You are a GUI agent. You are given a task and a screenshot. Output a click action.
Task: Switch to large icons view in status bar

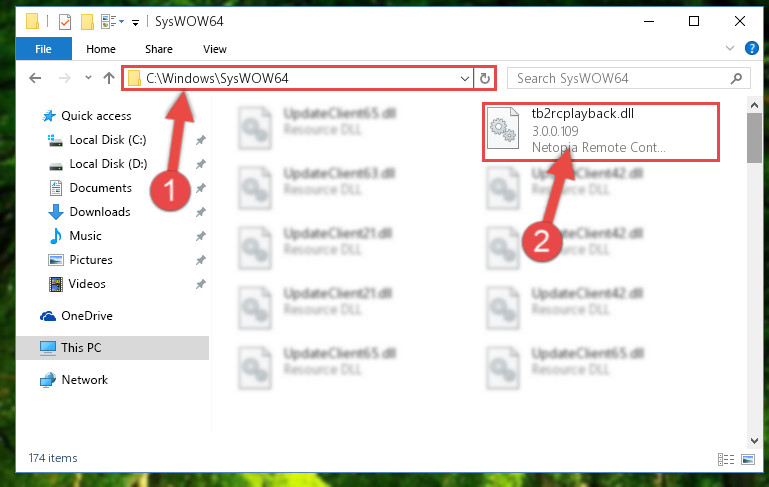click(x=748, y=460)
